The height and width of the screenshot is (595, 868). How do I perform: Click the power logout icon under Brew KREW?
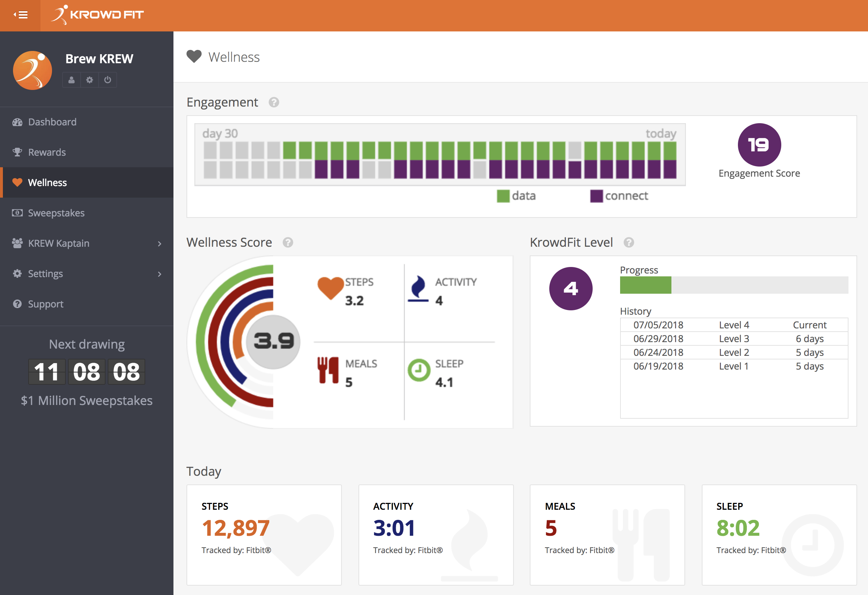point(108,80)
